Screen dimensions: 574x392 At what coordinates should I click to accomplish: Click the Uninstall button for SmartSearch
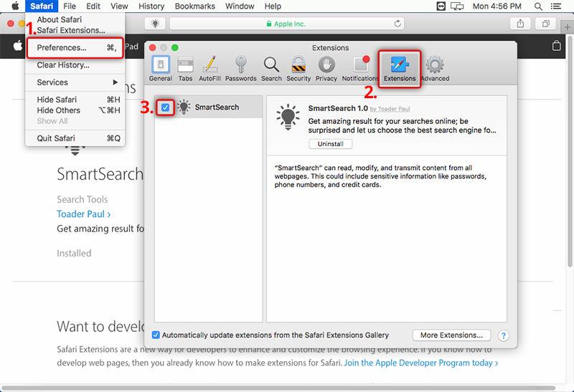[331, 144]
